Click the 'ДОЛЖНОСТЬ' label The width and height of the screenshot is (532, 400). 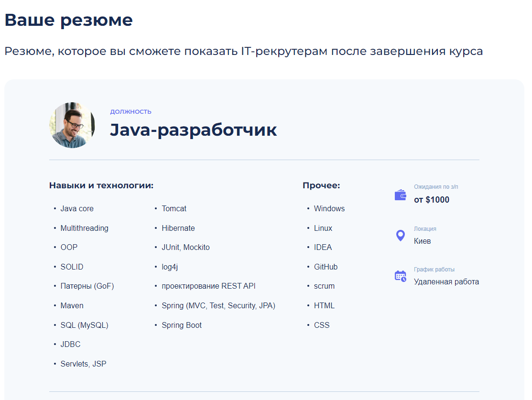coord(130,112)
